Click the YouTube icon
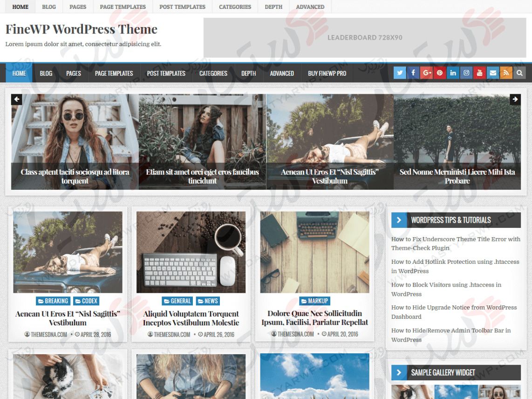532x399 pixels. (x=479, y=73)
